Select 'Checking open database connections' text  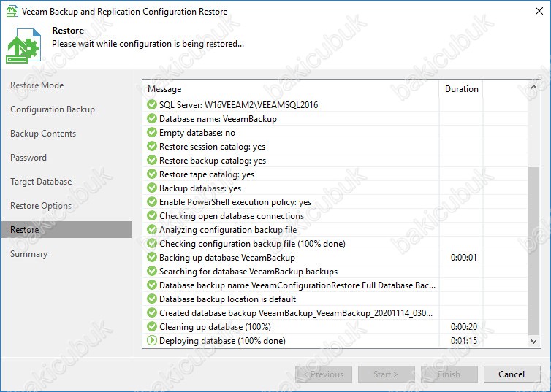(x=232, y=216)
